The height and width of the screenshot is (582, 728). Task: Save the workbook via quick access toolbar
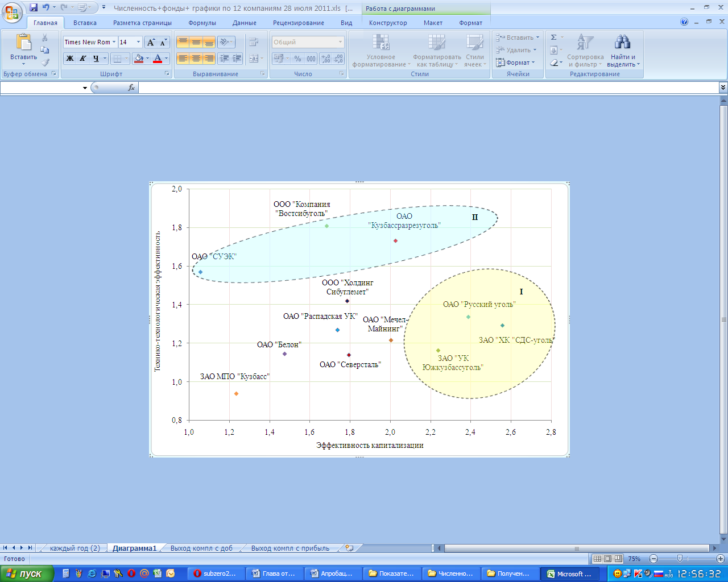click(x=34, y=7)
